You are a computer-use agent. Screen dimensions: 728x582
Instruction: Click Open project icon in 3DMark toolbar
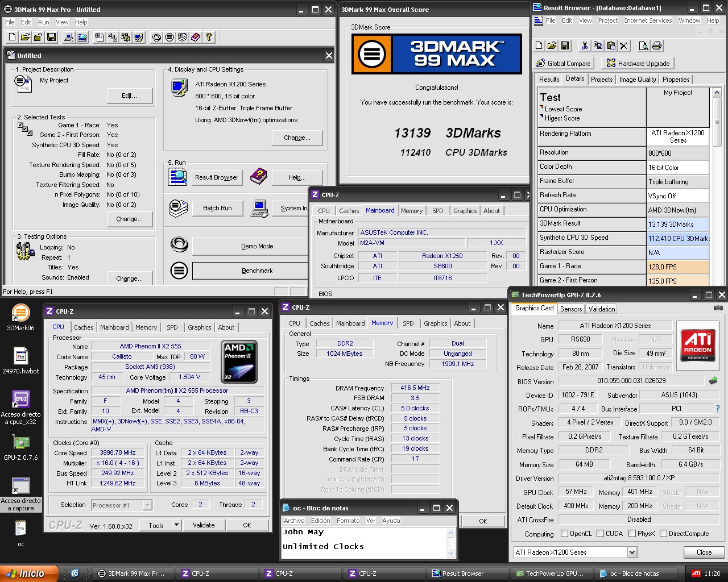click(25, 37)
